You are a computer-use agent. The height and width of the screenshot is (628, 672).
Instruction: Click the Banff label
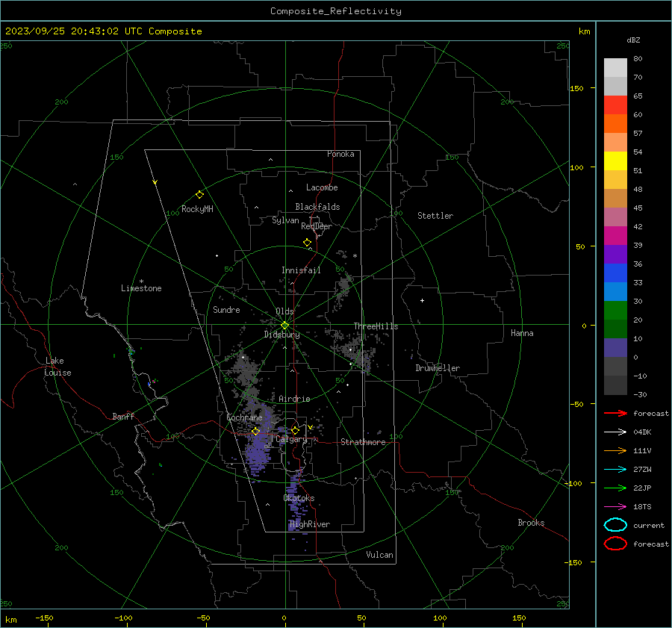tap(123, 417)
